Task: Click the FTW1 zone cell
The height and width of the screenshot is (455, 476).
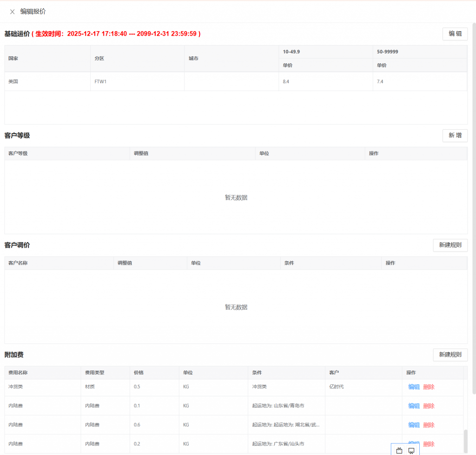Action: [101, 81]
